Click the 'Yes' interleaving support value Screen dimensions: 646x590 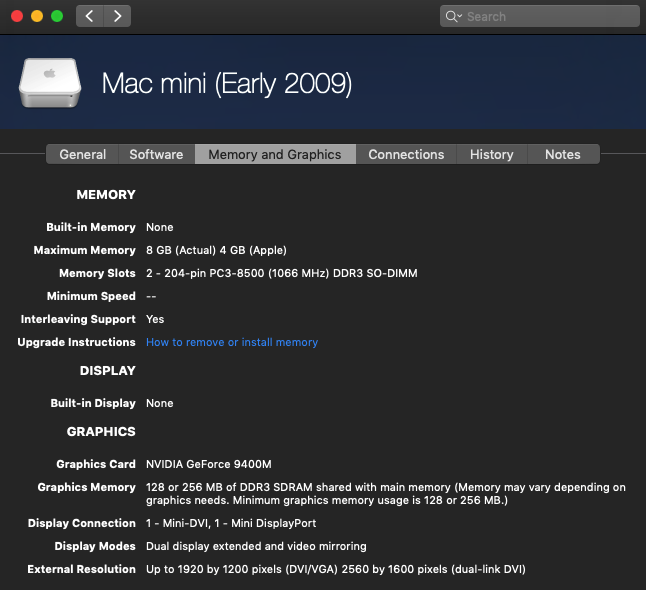[x=155, y=319]
